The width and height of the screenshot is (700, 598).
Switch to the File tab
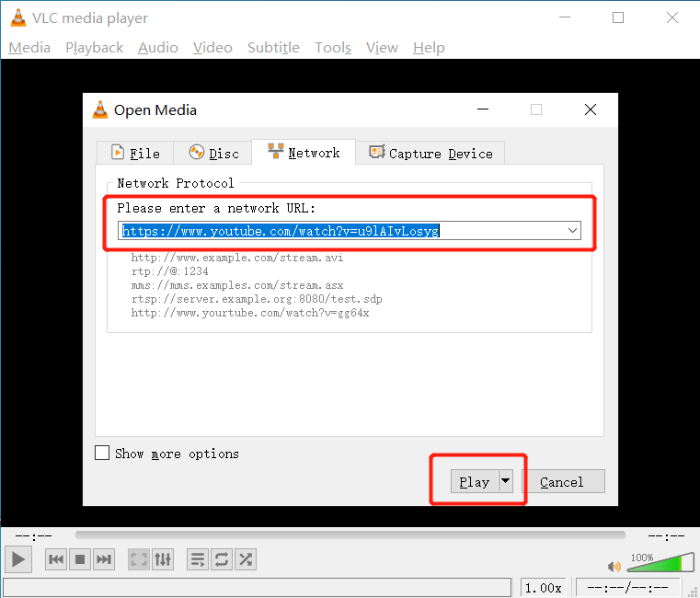[x=135, y=153]
